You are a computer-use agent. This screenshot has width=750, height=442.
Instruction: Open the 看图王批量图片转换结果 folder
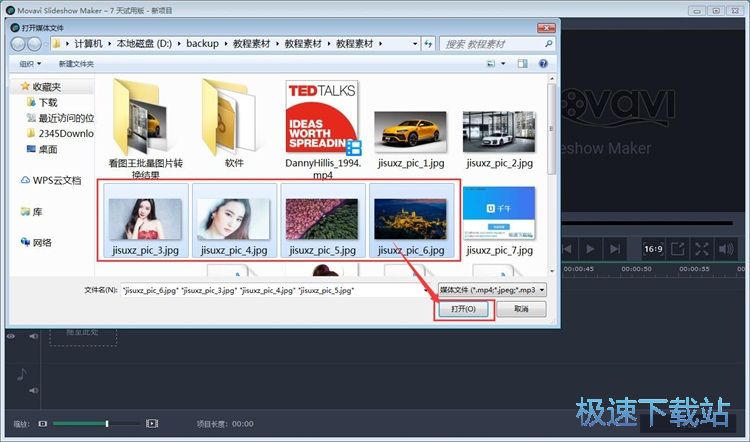click(145, 128)
